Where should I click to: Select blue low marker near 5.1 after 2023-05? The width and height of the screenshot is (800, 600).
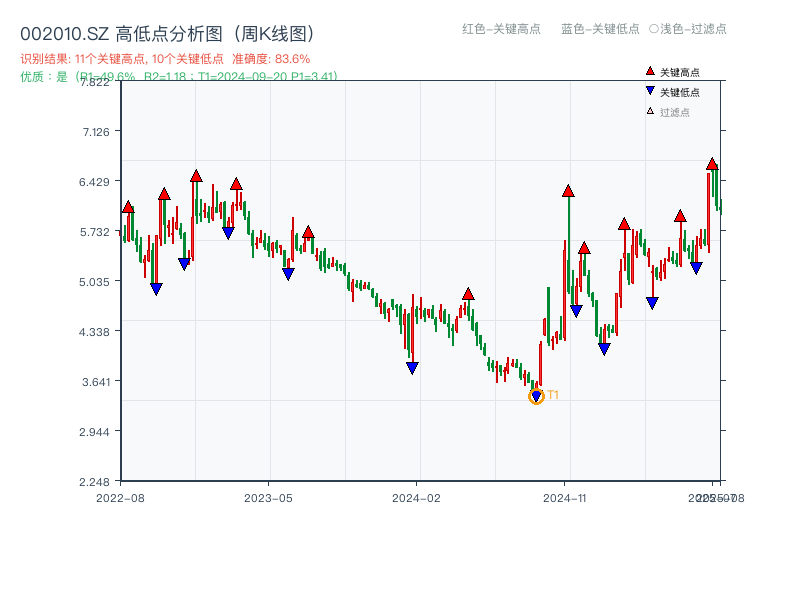tap(288, 274)
